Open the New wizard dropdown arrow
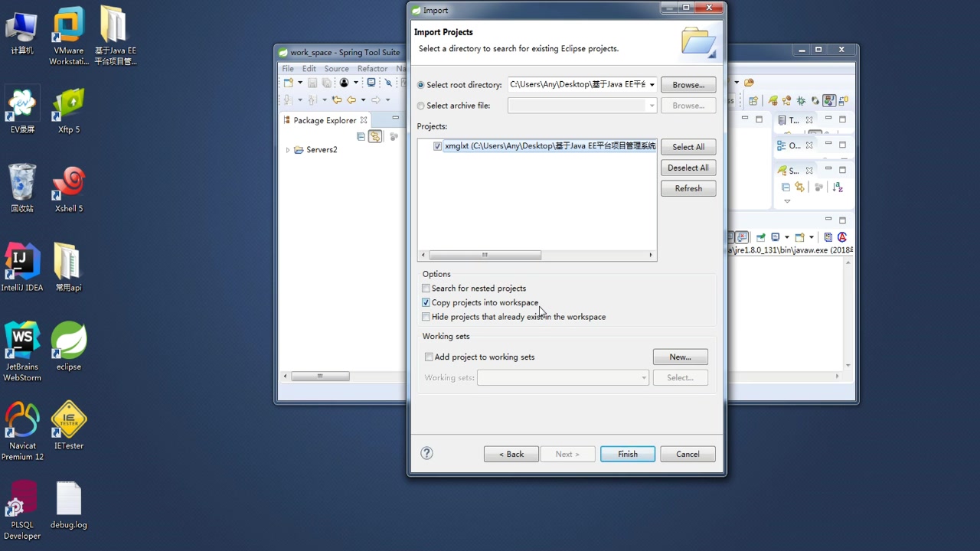Image resolution: width=980 pixels, height=551 pixels. coord(300,82)
